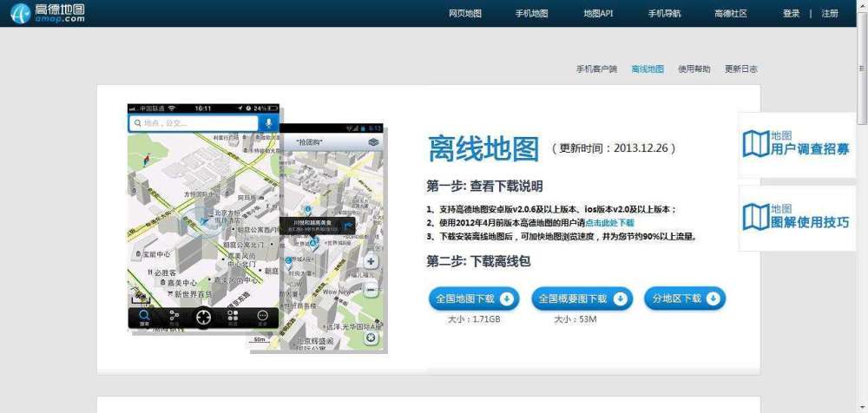868x413 pixels.
Task: Click the more dots icon in iPhone toolbar
Action: [x=262, y=318]
